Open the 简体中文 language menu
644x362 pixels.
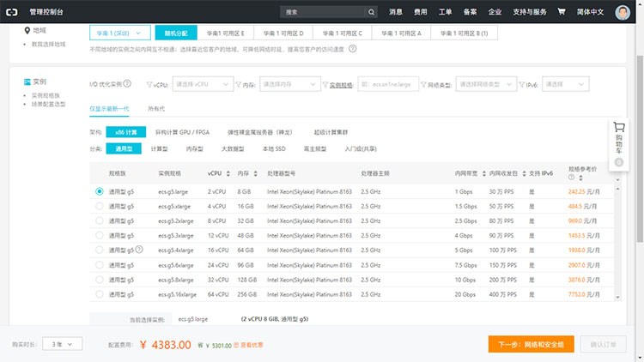point(590,12)
